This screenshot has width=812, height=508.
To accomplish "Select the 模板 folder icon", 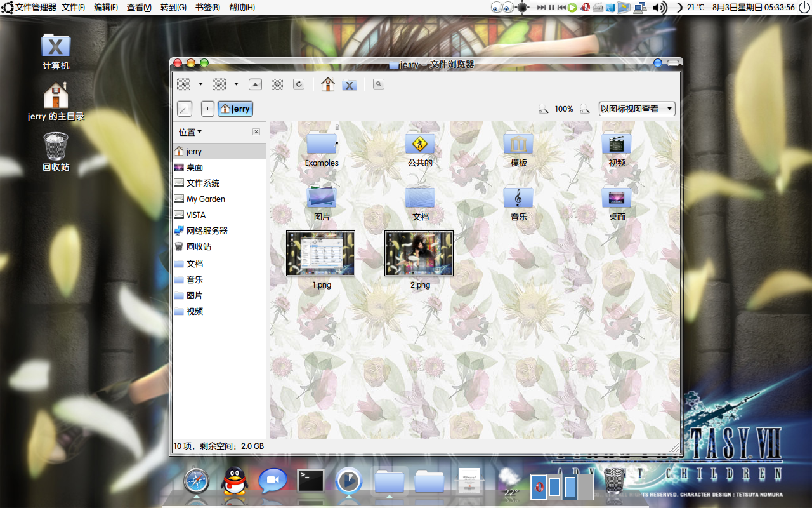I will [x=518, y=144].
